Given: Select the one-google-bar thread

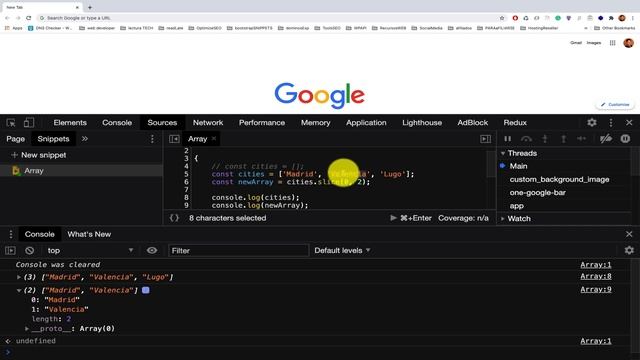Looking at the screenshot, I should pyautogui.click(x=538, y=193).
